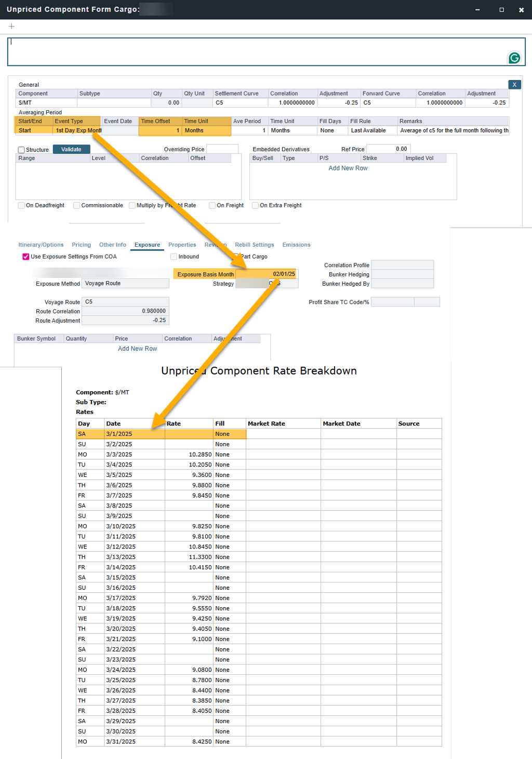Screen dimensions: 532x759
Task: Open the Event Type 1st Day Exp Month field
Action: (77, 131)
